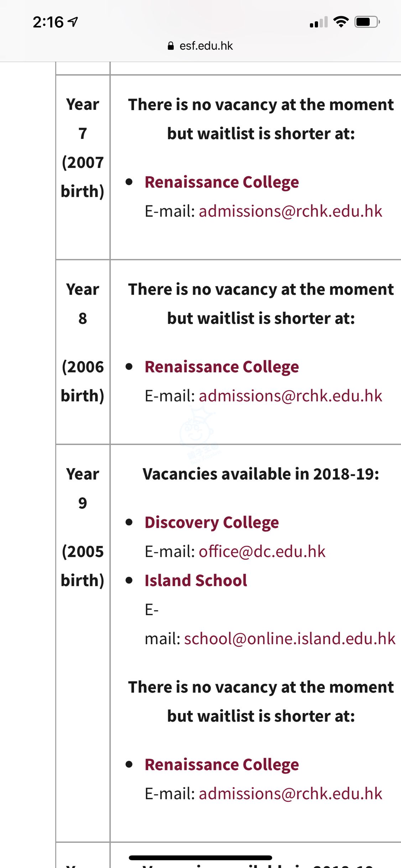Tap the home indicator bar at the bottom
The height and width of the screenshot is (868, 401).
click(200, 858)
